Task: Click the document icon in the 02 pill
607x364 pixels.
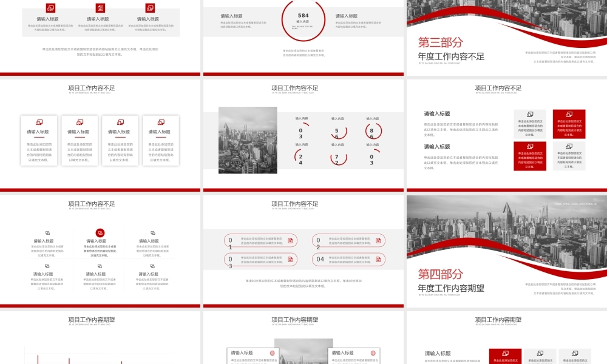Action: [378, 241]
